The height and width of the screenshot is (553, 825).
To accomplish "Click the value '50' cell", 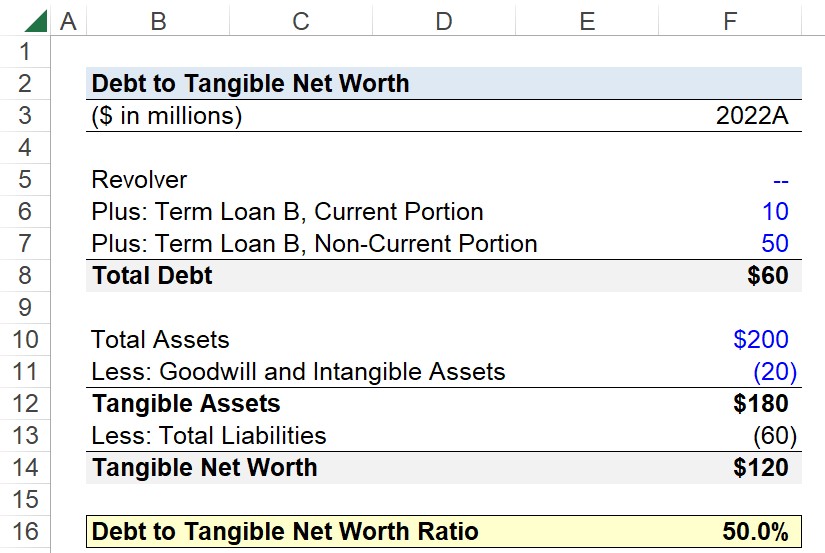I will tap(775, 244).
